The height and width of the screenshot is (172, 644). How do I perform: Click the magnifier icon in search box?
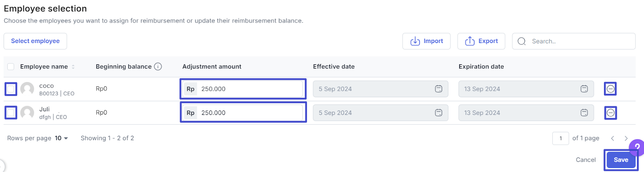(x=522, y=41)
